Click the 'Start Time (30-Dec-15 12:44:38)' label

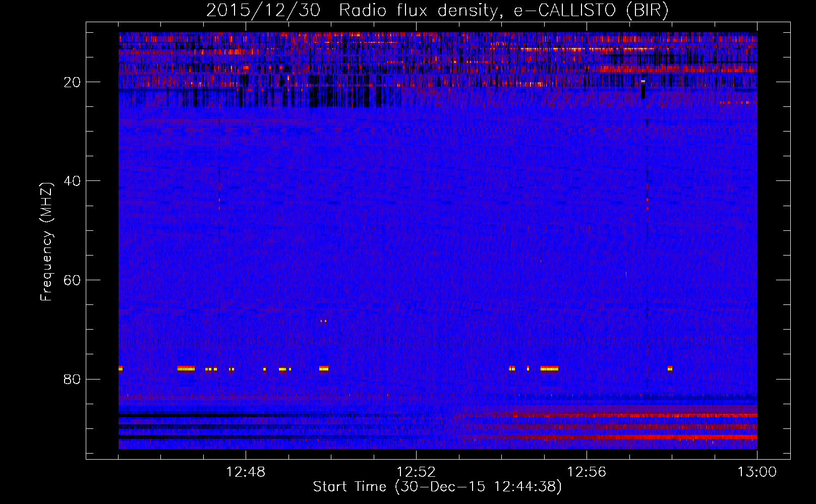click(437, 487)
